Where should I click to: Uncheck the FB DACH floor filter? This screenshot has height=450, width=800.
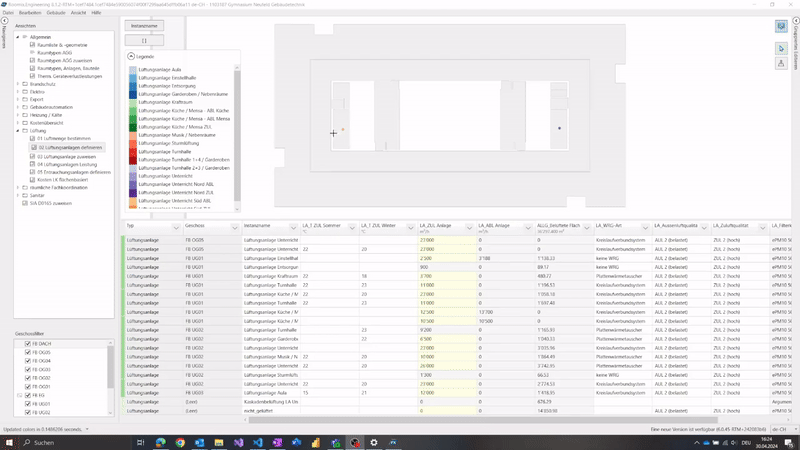[x=27, y=343]
